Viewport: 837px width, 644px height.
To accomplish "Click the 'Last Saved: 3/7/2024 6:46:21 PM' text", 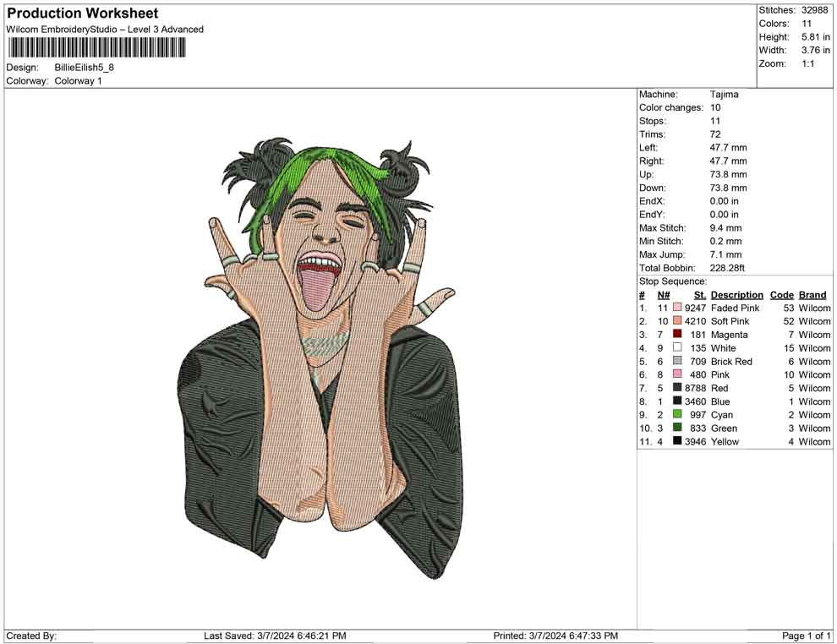I will point(275,636).
